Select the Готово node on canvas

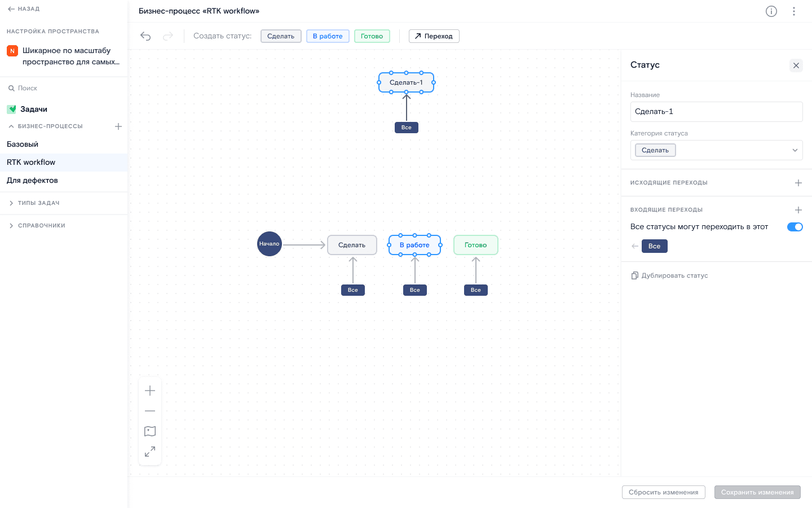click(476, 245)
